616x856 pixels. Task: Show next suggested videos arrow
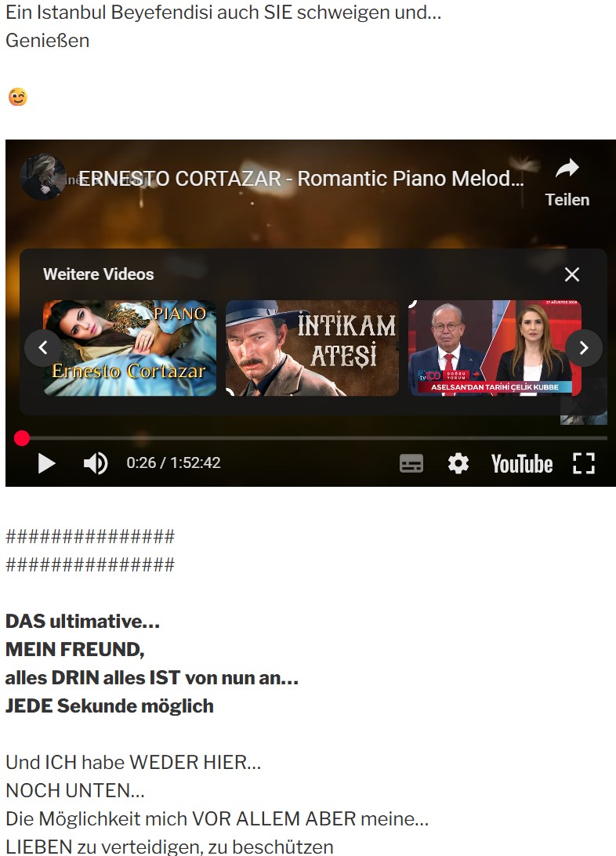tap(584, 348)
